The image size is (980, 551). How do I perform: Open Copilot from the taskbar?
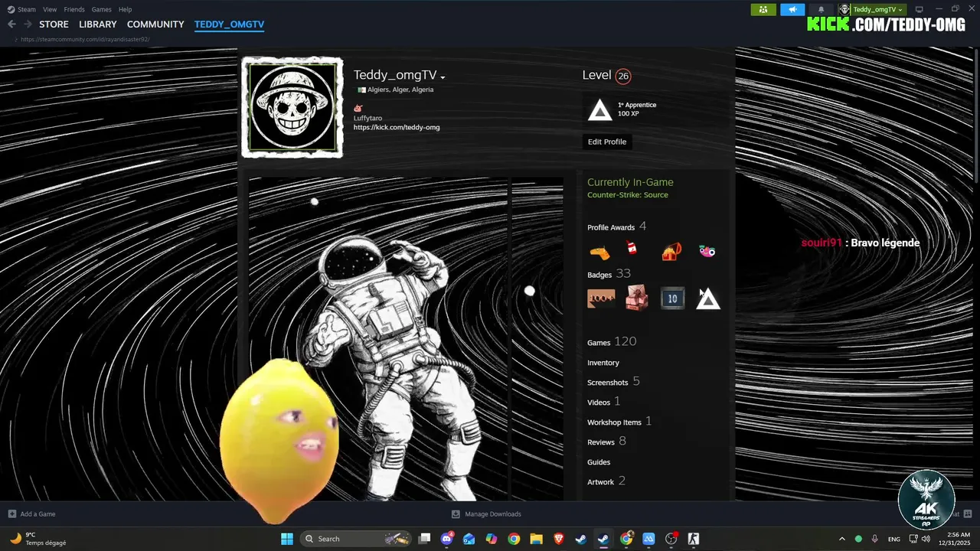pyautogui.click(x=491, y=539)
